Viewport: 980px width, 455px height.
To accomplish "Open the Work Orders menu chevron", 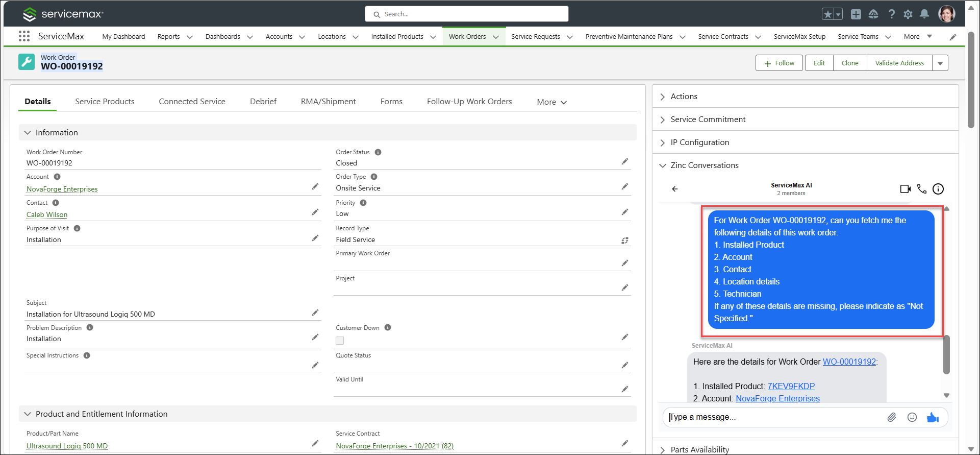I will 496,37.
